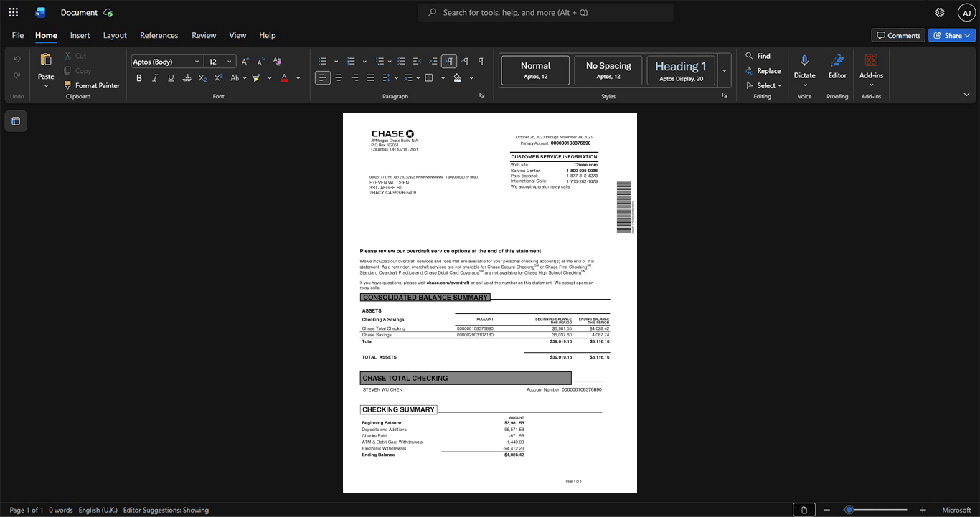Click the Share button

952,35
